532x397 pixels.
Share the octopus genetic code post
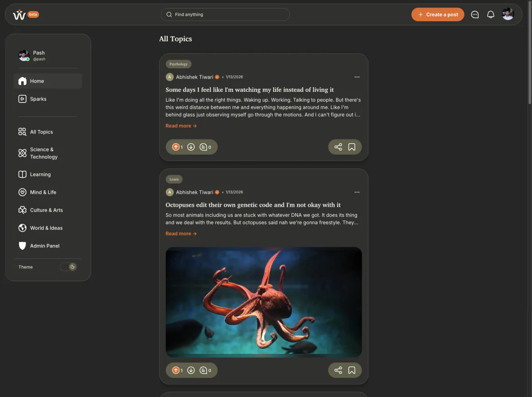click(x=338, y=370)
